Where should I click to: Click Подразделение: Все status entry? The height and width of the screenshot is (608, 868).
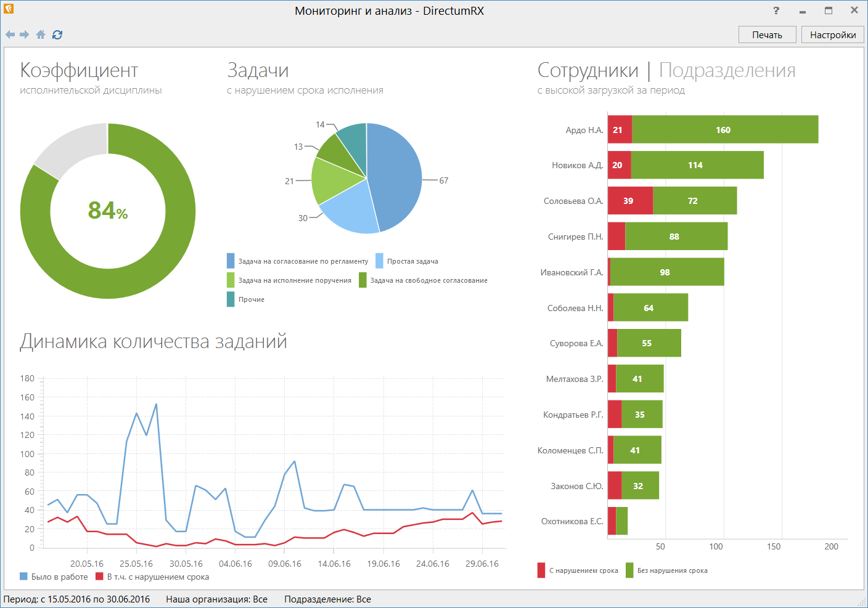(327, 599)
